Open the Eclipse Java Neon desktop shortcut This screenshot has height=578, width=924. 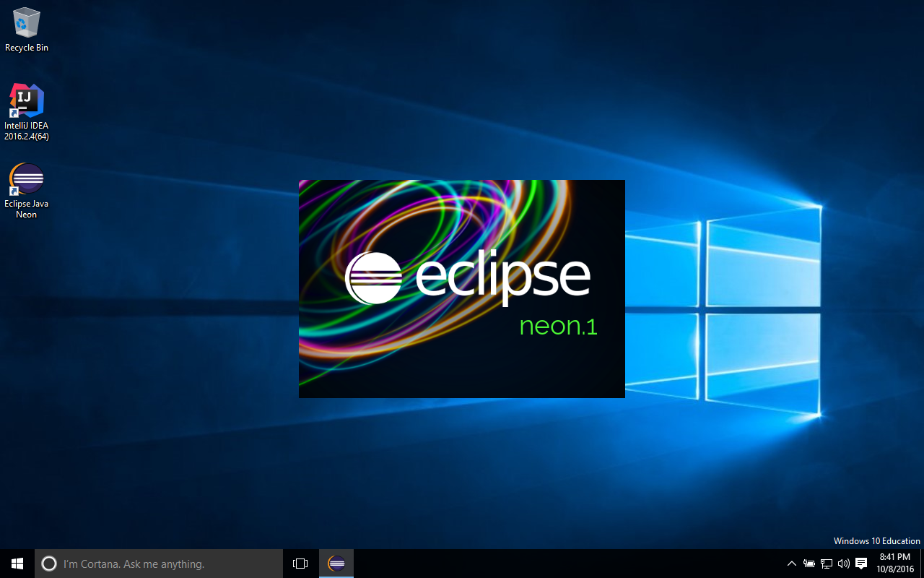coord(26,178)
